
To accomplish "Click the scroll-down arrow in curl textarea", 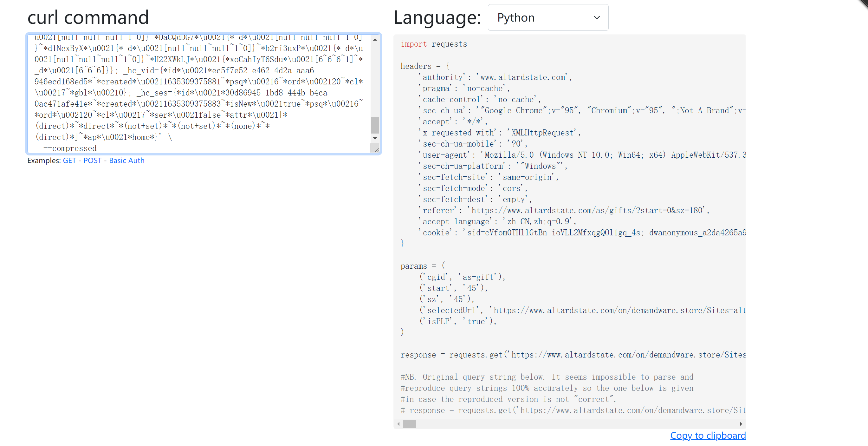I will click(x=375, y=139).
